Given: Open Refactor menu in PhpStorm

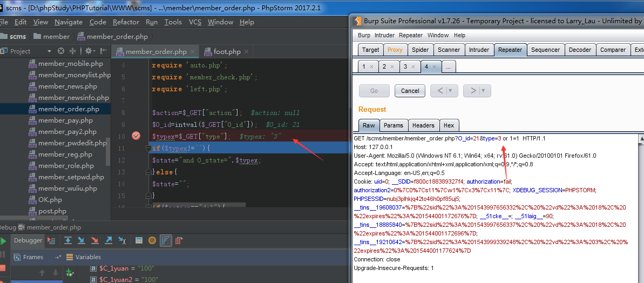Looking at the screenshot, I should [x=126, y=22].
